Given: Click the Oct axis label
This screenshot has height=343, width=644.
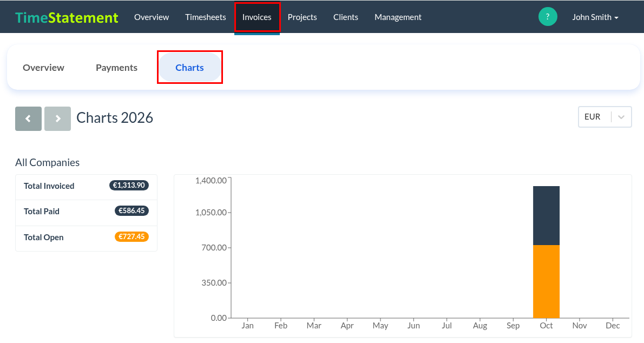Looking at the screenshot, I should 546,326.
